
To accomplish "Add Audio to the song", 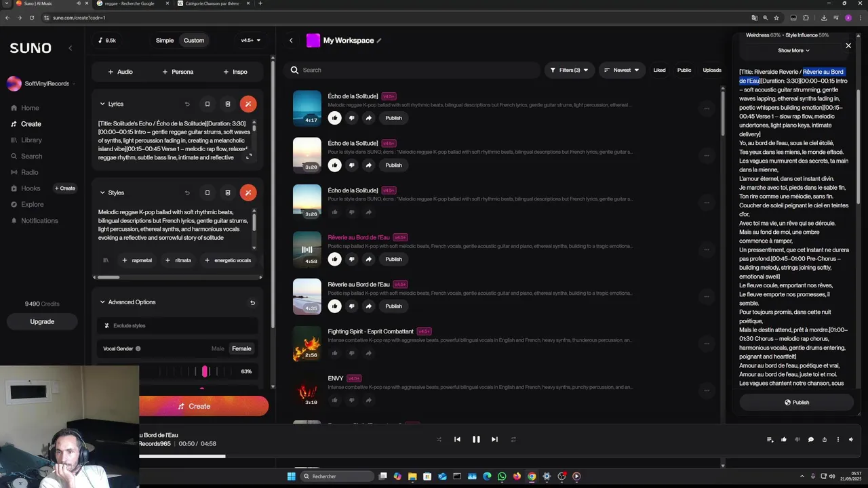I will (120, 71).
